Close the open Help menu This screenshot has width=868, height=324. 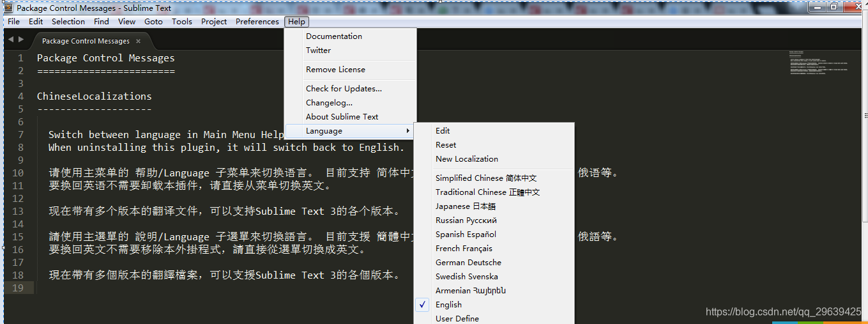click(x=296, y=22)
